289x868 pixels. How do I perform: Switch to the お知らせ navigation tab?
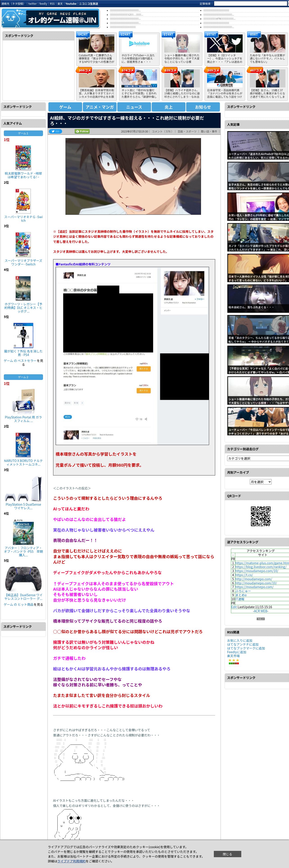tap(203, 107)
